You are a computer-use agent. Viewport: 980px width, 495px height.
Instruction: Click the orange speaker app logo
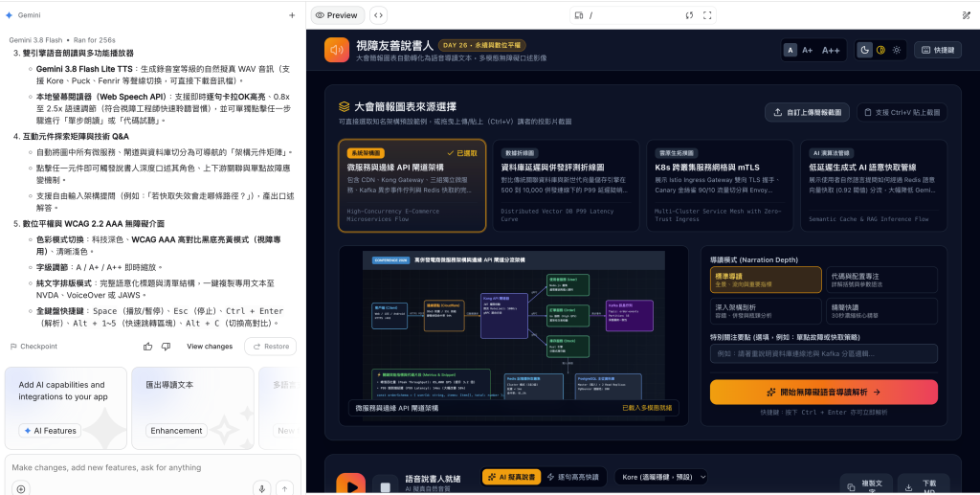337,50
